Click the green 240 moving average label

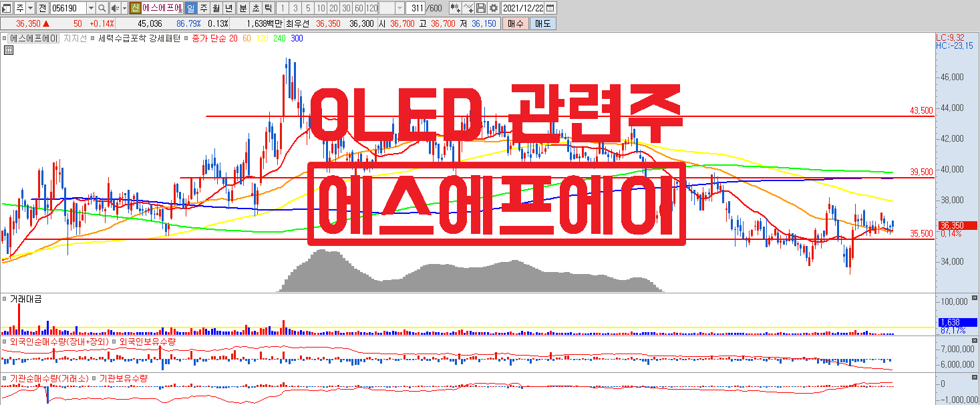[x=279, y=39]
